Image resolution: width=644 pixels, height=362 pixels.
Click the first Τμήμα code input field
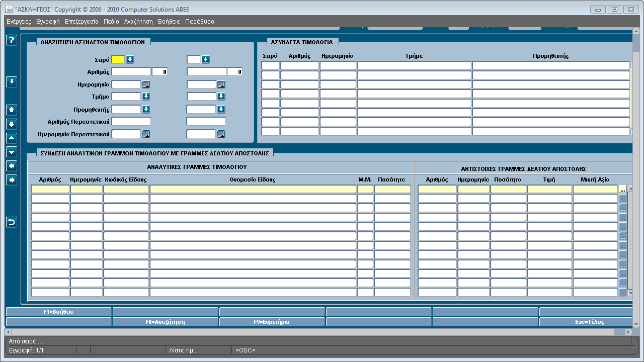tap(126, 97)
